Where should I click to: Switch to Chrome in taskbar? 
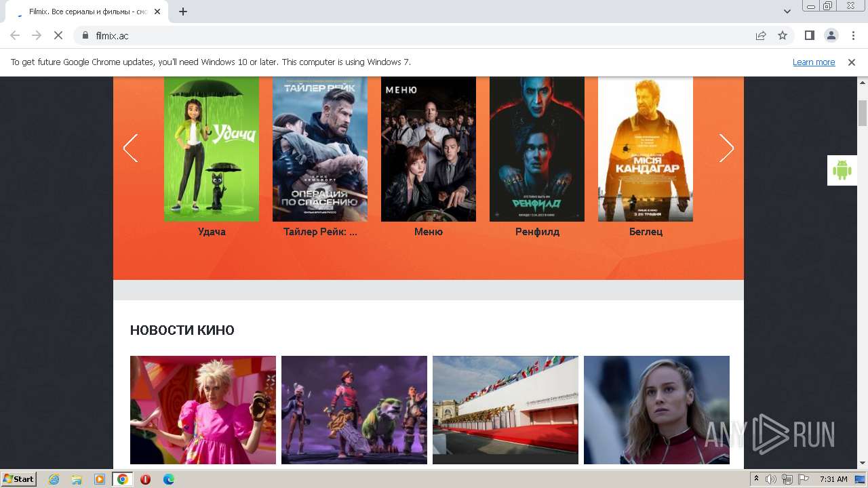tap(122, 479)
